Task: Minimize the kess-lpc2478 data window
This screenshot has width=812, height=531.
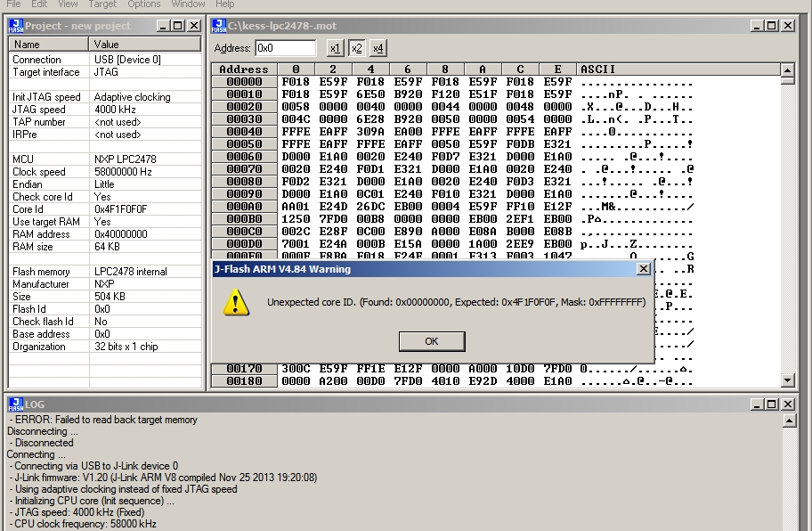Action: pyautogui.click(x=757, y=26)
